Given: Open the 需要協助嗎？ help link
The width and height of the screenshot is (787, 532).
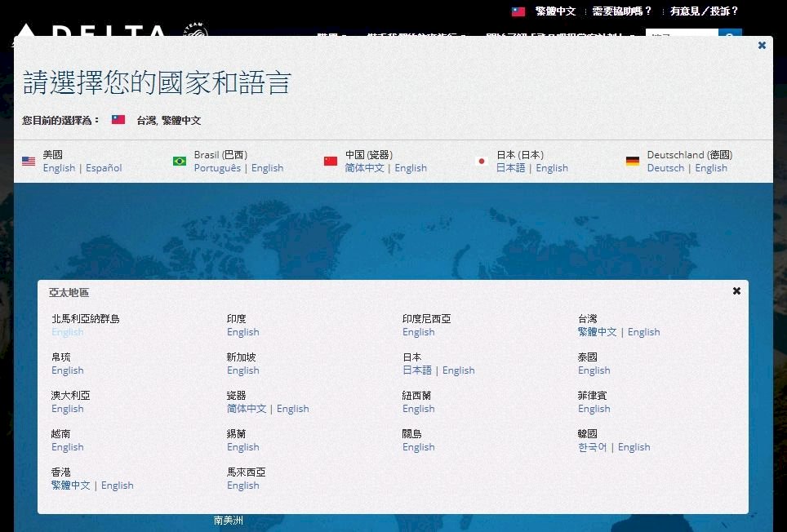Looking at the screenshot, I should coord(622,11).
